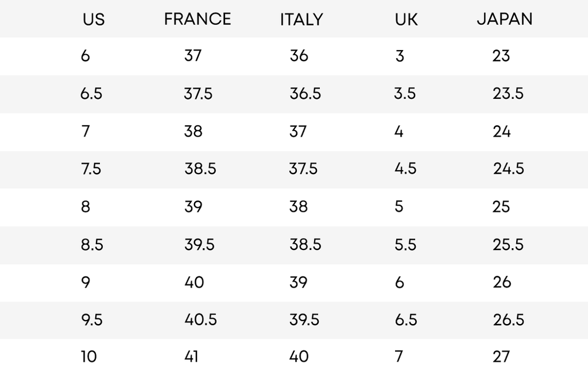Click the UK column header
The height and width of the screenshot is (377, 588).
tap(406, 19)
